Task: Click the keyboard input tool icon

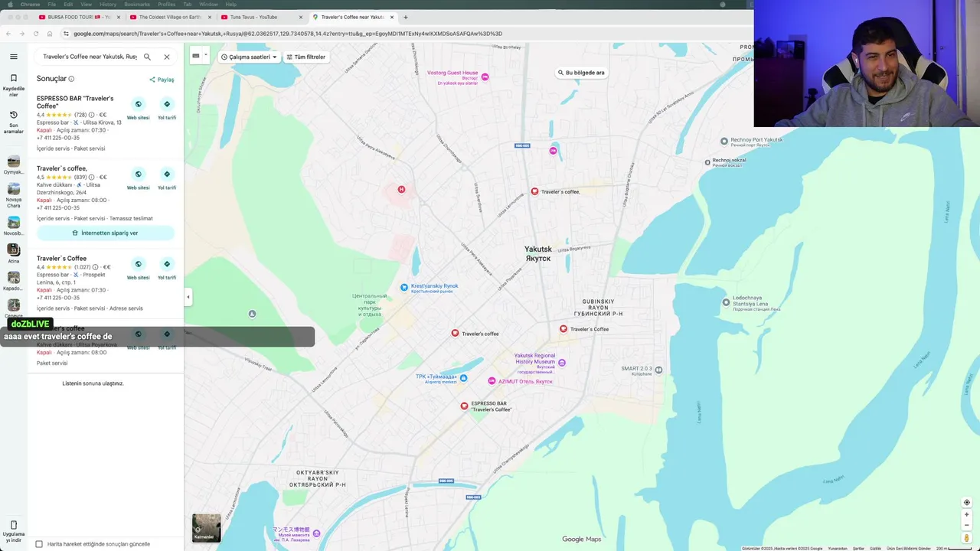Action: 196,55
